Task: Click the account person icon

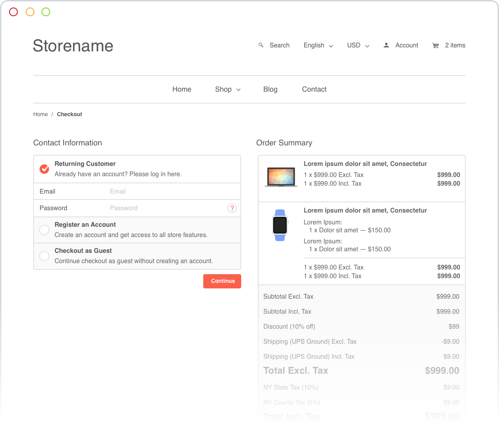Action: tap(386, 45)
